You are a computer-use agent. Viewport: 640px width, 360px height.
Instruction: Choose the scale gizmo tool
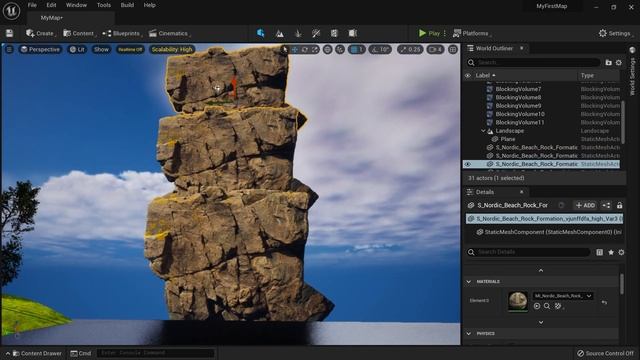coord(315,49)
